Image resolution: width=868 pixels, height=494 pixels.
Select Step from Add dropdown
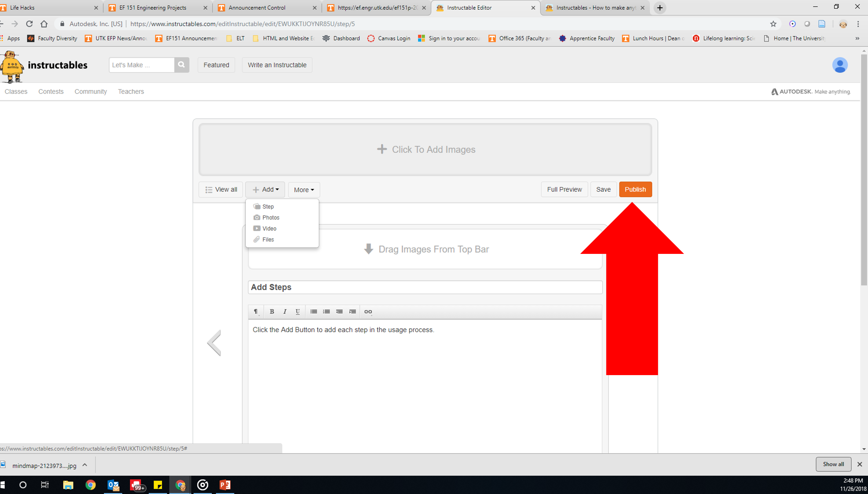coord(268,206)
